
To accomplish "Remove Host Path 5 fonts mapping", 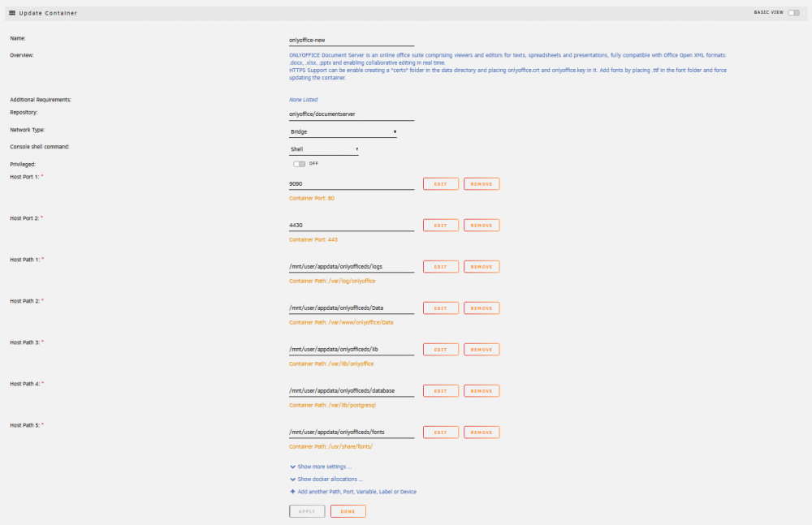I will click(482, 432).
